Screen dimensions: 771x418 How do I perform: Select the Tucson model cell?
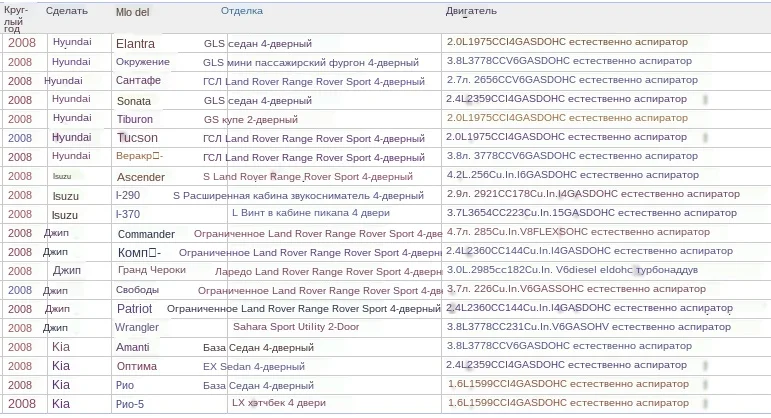pos(137,138)
